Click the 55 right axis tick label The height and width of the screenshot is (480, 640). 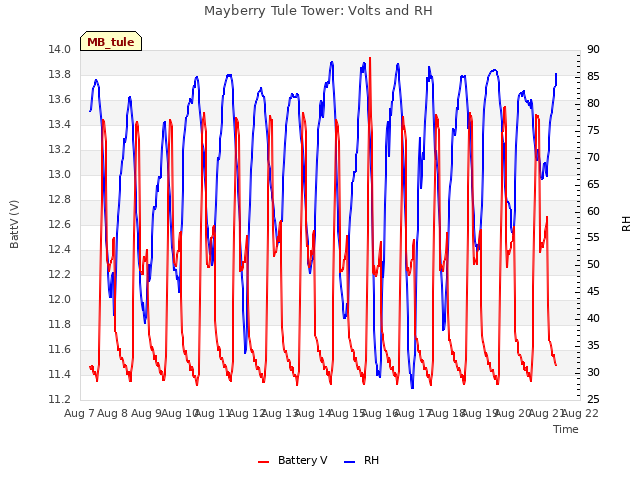[x=593, y=238]
